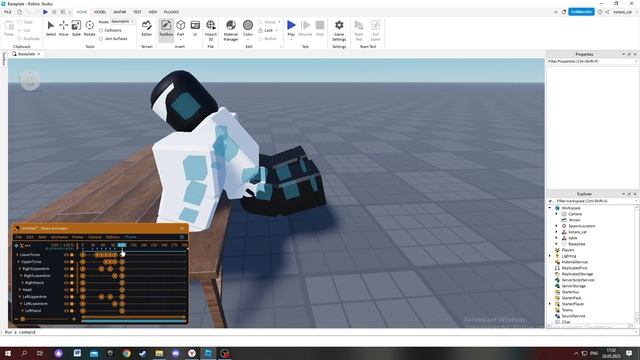
Task: Expand the table model in Explorer
Action: (556, 238)
